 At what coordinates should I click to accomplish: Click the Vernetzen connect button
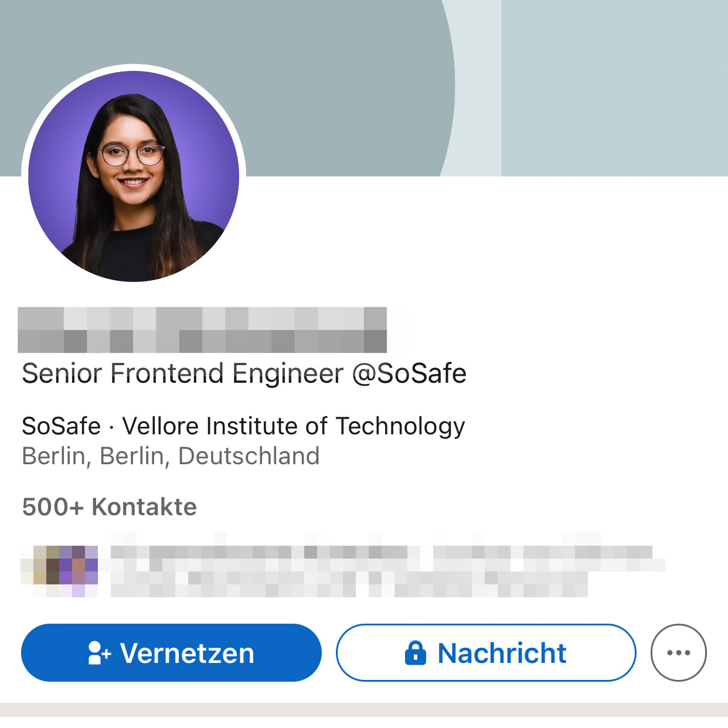(x=171, y=652)
